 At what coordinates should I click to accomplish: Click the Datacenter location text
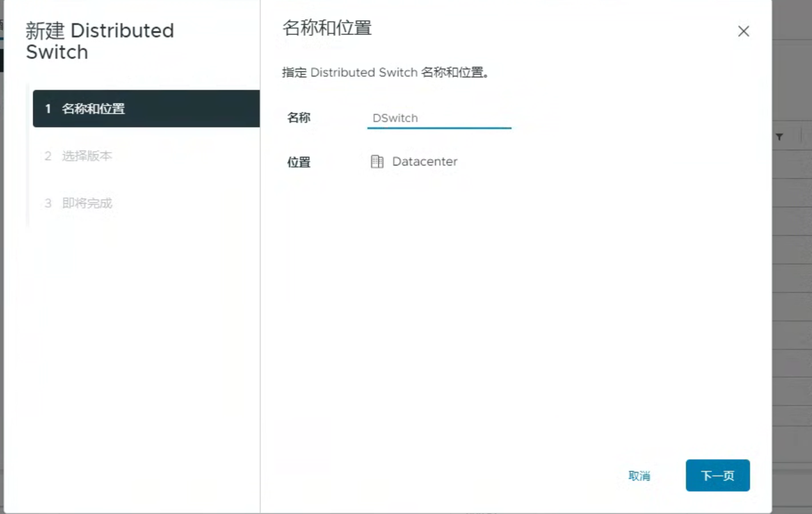click(425, 161)
